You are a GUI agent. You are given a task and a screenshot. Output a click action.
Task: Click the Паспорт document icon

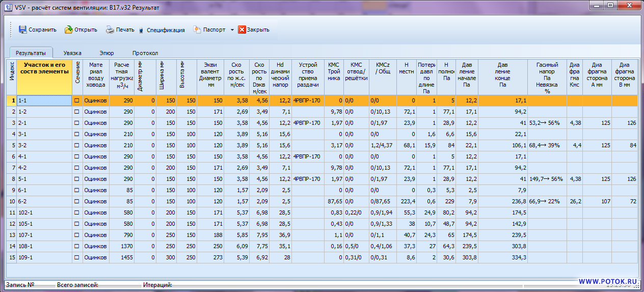(197, 30)
